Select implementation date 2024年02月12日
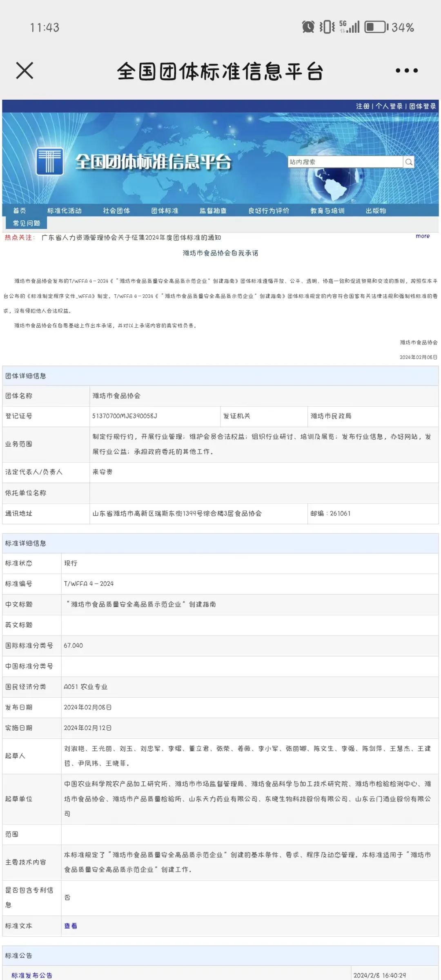Viewport: 441px width, 980px height. (x=87, y=728)
